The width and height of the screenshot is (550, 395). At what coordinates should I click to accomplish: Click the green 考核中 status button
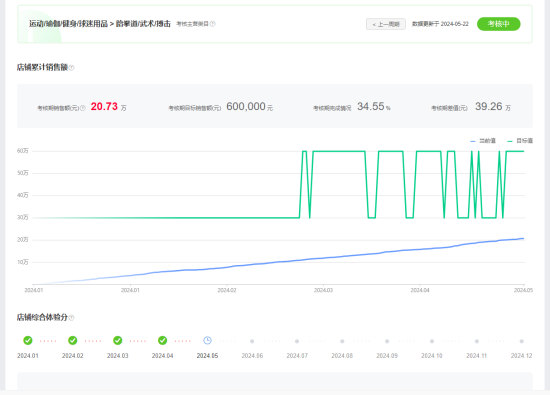coord(498,24)
